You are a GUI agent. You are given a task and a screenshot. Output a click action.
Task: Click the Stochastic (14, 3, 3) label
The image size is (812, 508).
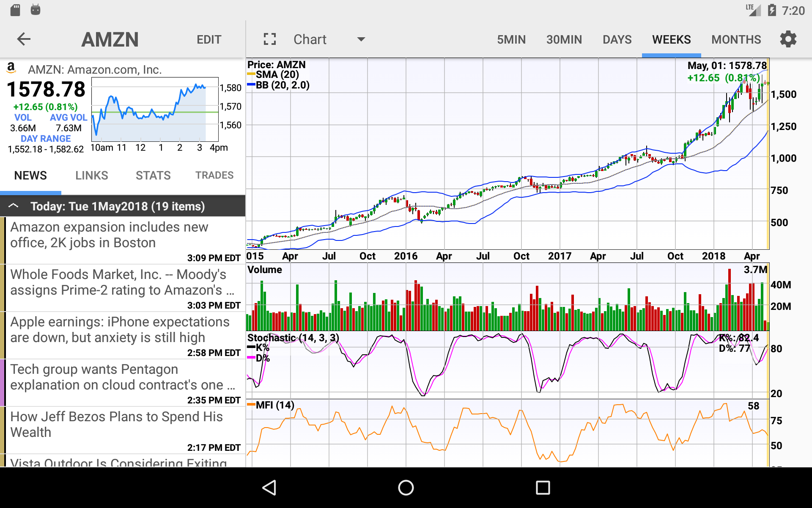(x=293, y=338)
